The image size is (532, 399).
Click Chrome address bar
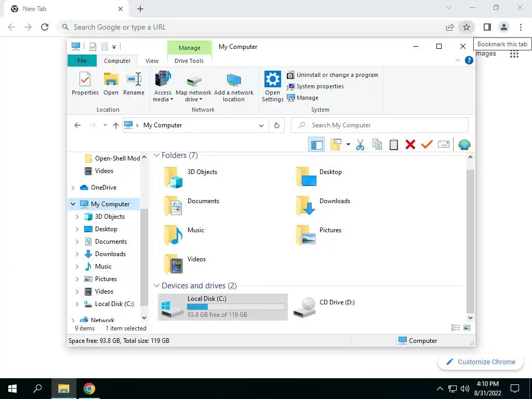coord(251,27)
